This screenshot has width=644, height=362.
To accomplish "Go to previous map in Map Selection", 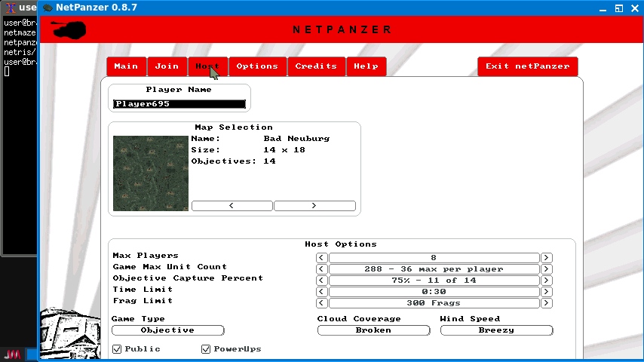I will tap(232, 205).
